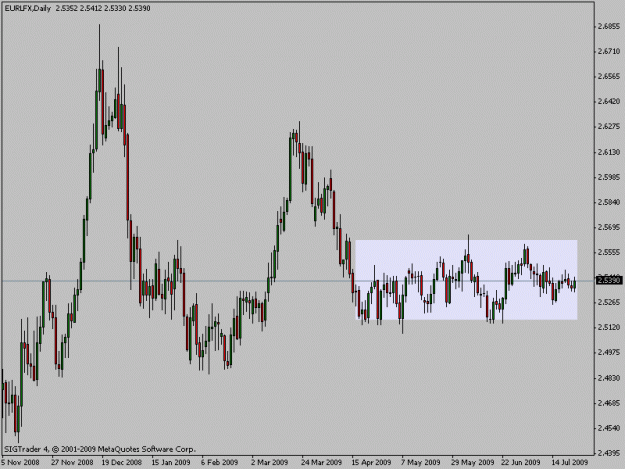The image size is (625, 469).
Task: Click the 2.6420 price axis label
Action: [609, 102]
